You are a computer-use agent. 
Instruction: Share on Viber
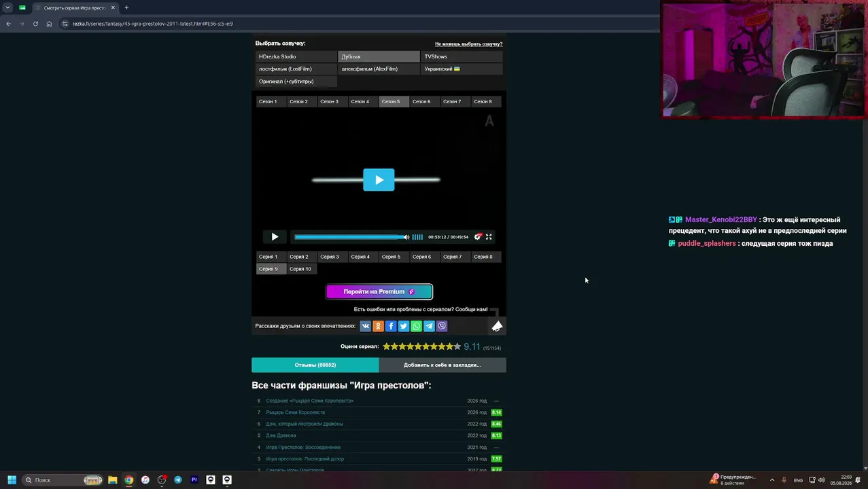[442, 326]
